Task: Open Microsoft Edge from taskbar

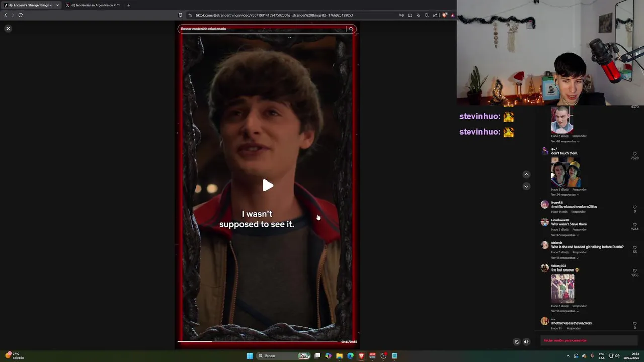Action: coord(350,356)
